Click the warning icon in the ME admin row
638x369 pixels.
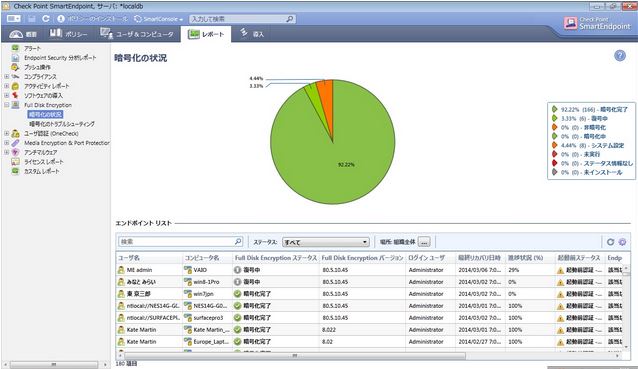click(x=560, y=271)
